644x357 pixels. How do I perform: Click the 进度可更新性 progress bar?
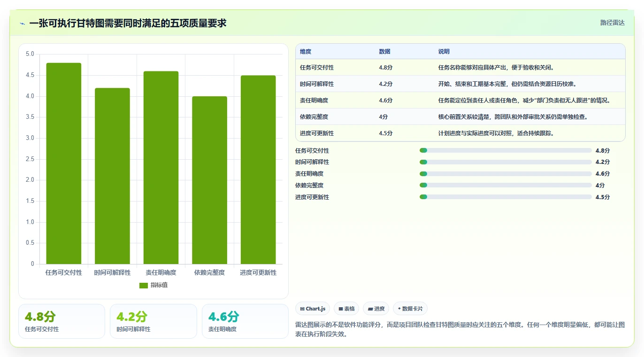point(506,197)
